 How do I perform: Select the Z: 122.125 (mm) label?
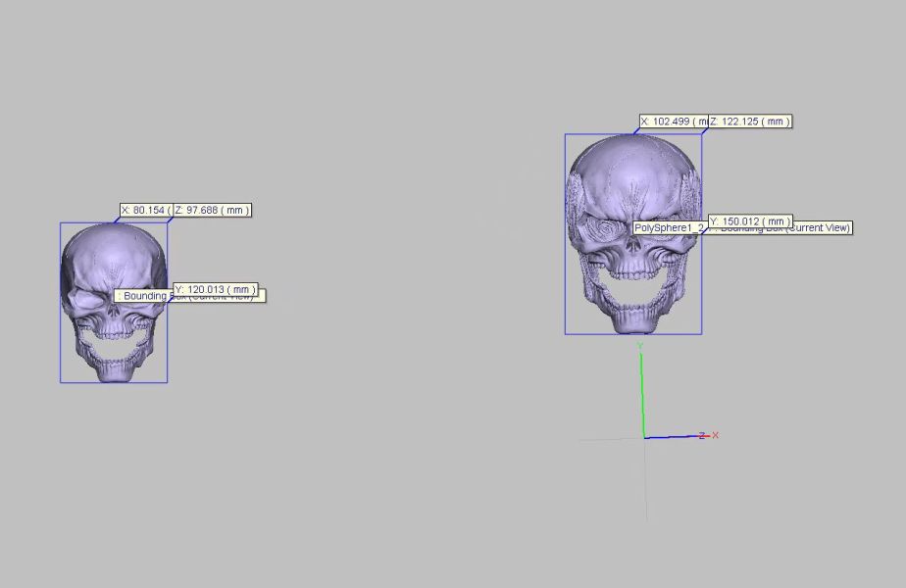(750, 122)
